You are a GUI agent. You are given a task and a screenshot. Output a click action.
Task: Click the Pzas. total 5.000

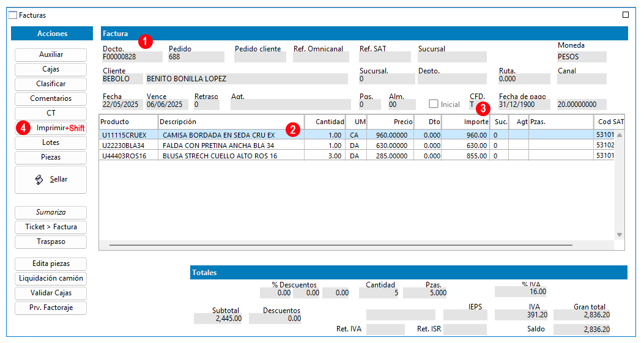pos(425,293)
